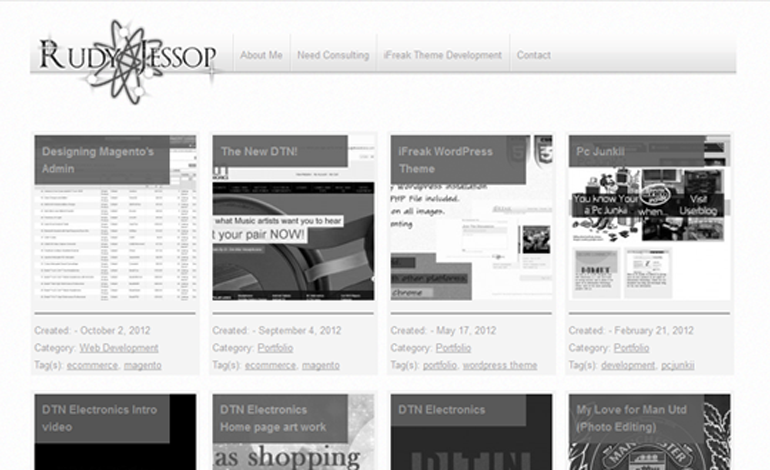Image resolution: width=770 pixels, height=470 pixels.
Task: Open the Contact menu item
Action: (533, 55)
